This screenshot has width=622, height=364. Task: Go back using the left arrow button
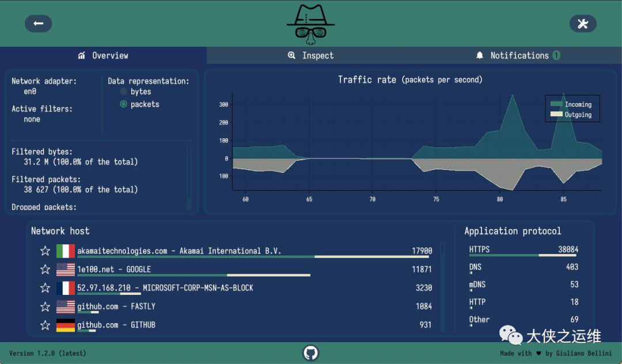[x=39, y=24]
